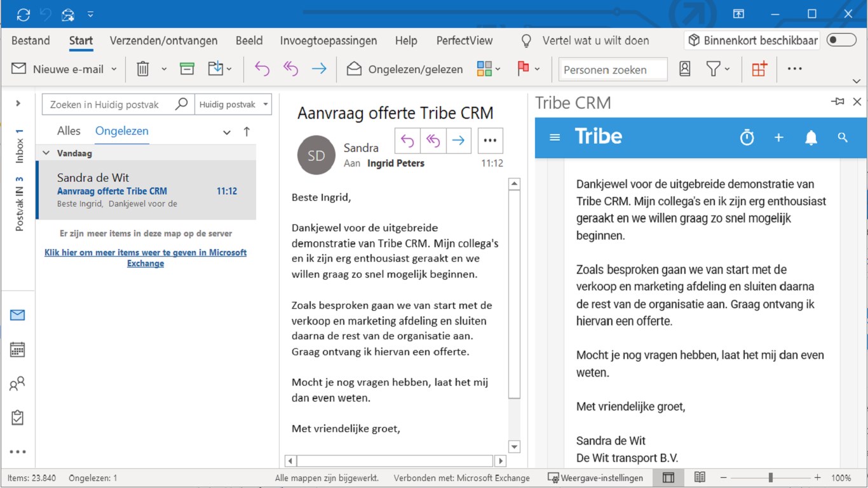Image resolution: width=868 pixels, height=488 pixels.
Task: Show Alles messages
Action: pyautogui.click(x=69, y=131)
